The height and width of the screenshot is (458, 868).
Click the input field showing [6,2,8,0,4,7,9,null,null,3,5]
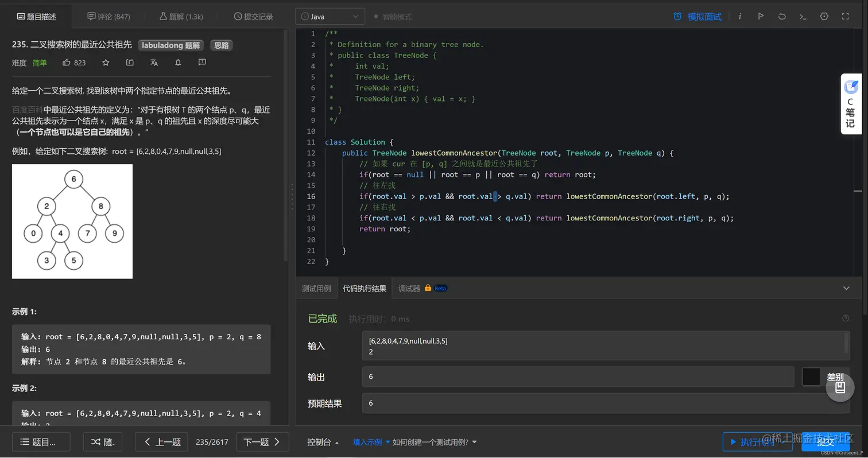pos(606,346)
